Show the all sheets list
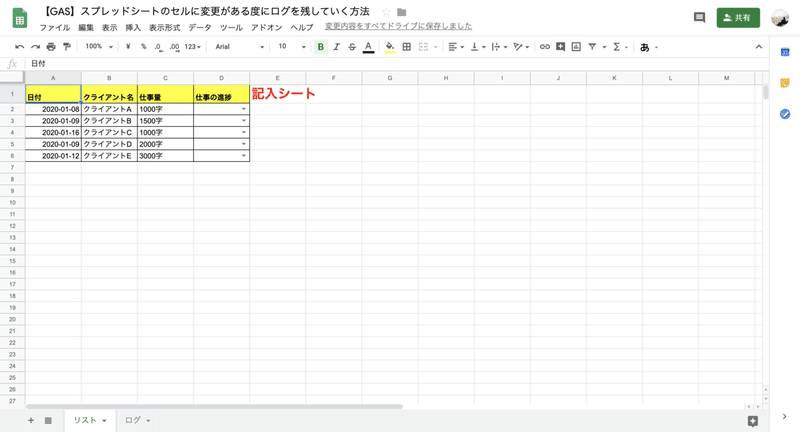This screenshot has width=800, height=432. coord(48,420)
